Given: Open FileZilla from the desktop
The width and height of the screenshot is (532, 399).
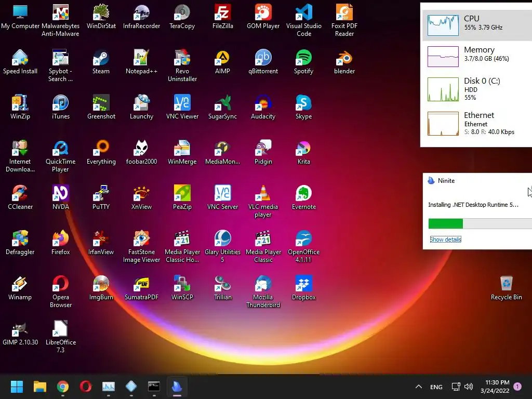Looking at the screenshot, I should coord(222,16).
